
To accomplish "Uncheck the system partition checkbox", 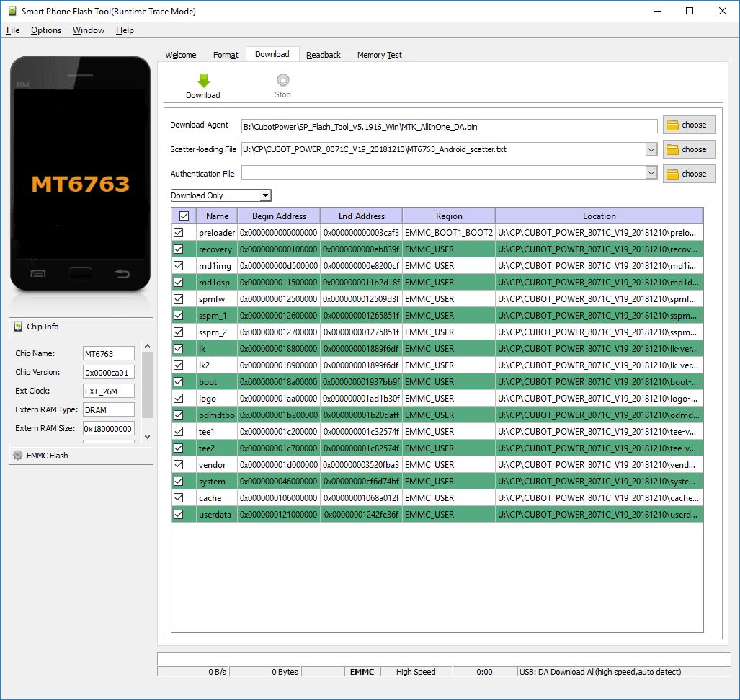I will pyautogui.click(x=179, y=482).
